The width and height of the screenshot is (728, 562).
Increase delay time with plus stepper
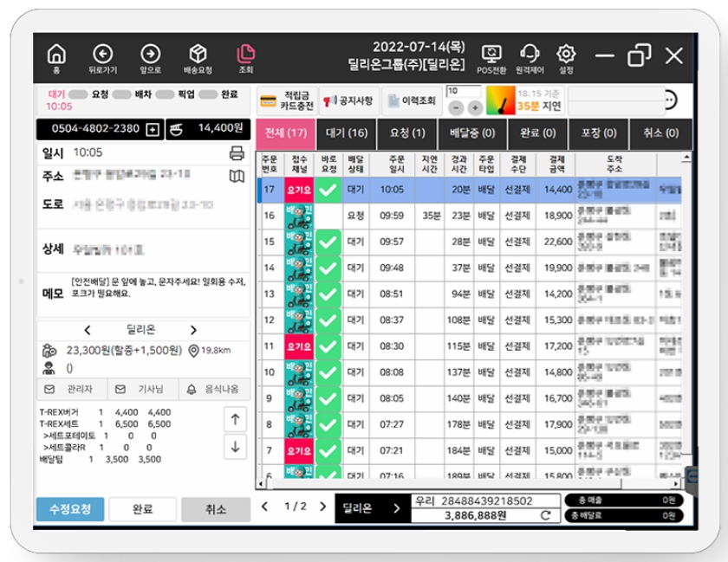click(475, 107)
